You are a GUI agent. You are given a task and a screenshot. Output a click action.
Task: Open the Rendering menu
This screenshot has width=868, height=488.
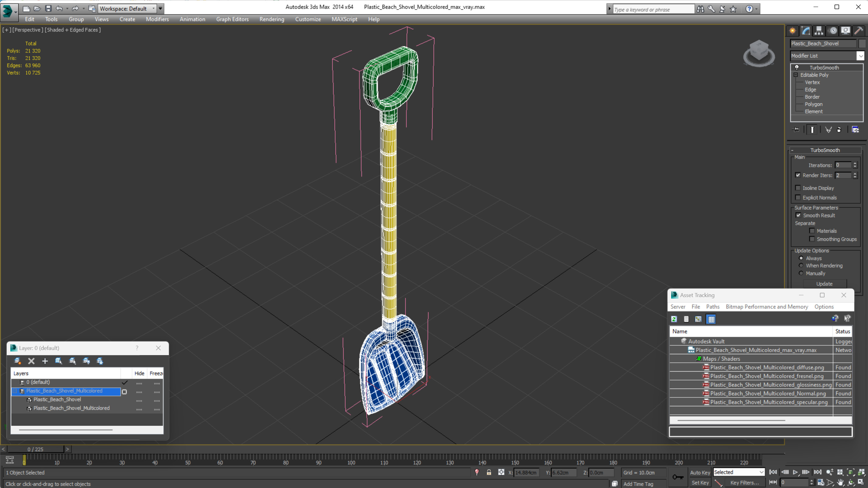tap(272, 19)
